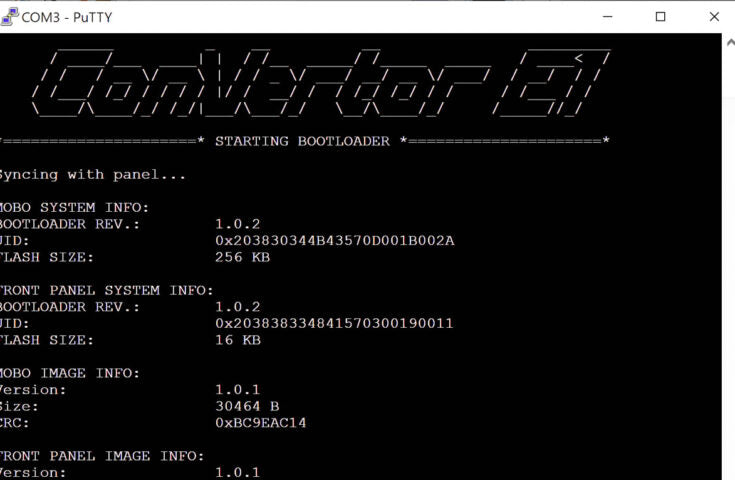This screenshot has width=735, height=480.
Task: Click the FRONT PANEL SYSTEM INFO heading
Action: [x=106, y=290]
